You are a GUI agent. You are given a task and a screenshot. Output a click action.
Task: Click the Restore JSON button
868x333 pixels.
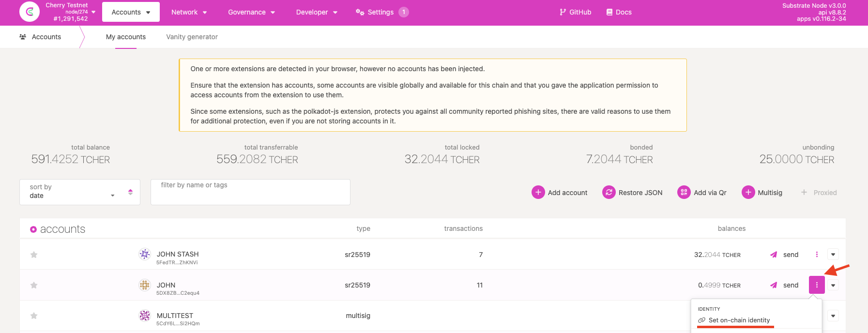[632, 193]
